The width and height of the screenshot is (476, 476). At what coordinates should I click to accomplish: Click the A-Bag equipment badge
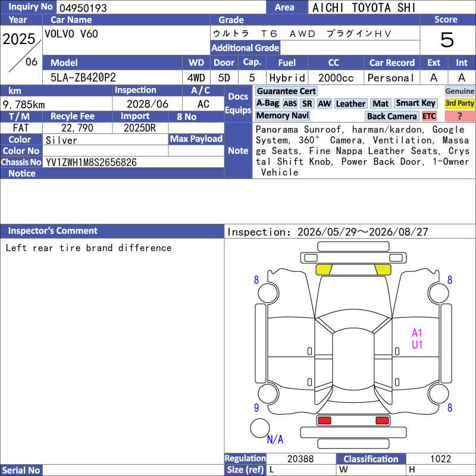click(x=267, y=103)
